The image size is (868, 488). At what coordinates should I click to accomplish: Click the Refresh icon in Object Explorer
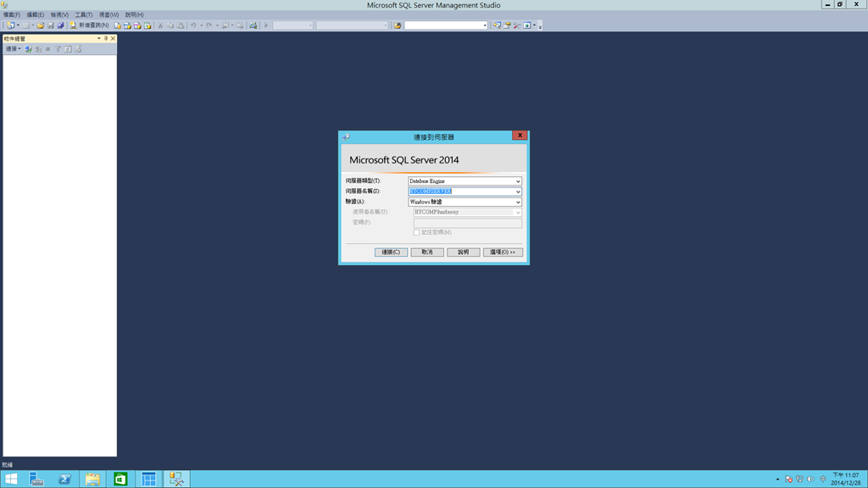pos(68,49)
